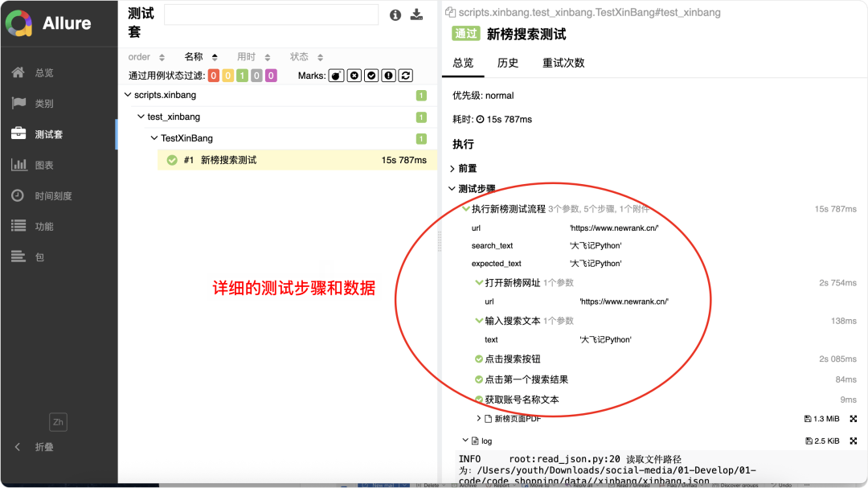The width and height of the screenshot is (868, 488).
Task: Sort by order column
Action: [146, 56]
